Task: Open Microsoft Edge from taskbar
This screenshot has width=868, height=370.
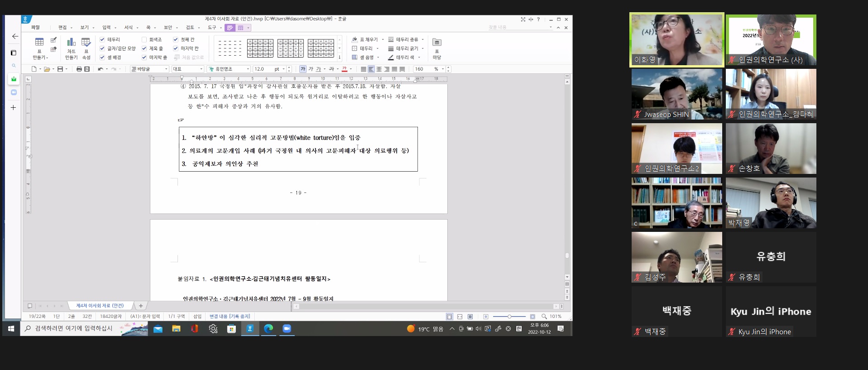Action: pos(269,328)
